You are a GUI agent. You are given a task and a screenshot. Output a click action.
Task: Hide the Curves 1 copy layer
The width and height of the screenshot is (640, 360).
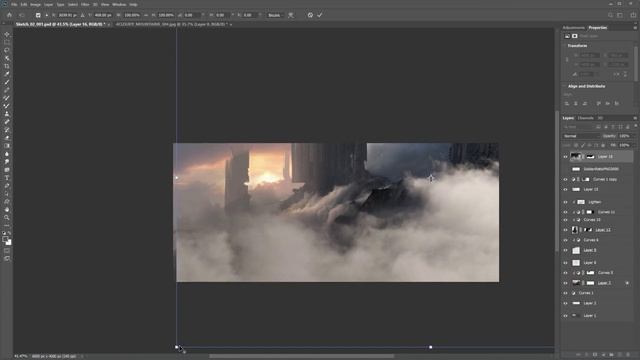coord(565,179)
